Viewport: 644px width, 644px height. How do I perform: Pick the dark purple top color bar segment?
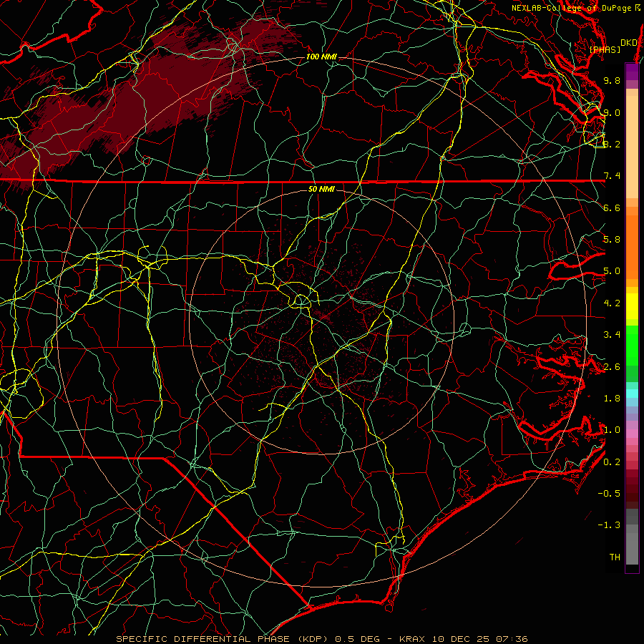[x=632, y=71]
